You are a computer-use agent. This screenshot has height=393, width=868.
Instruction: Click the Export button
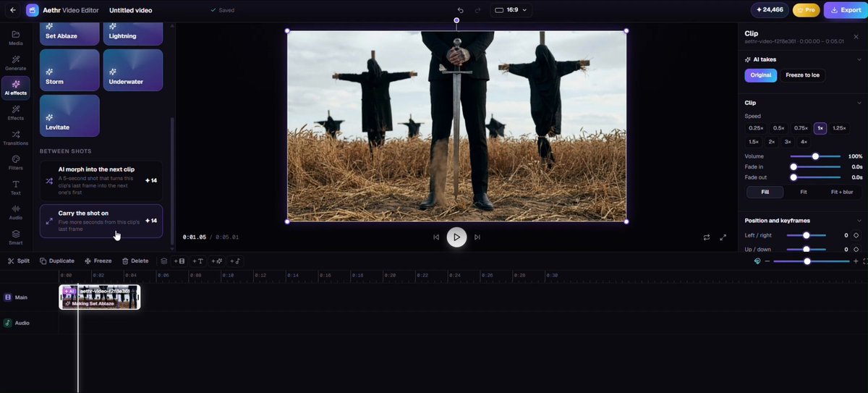point(846,10)
